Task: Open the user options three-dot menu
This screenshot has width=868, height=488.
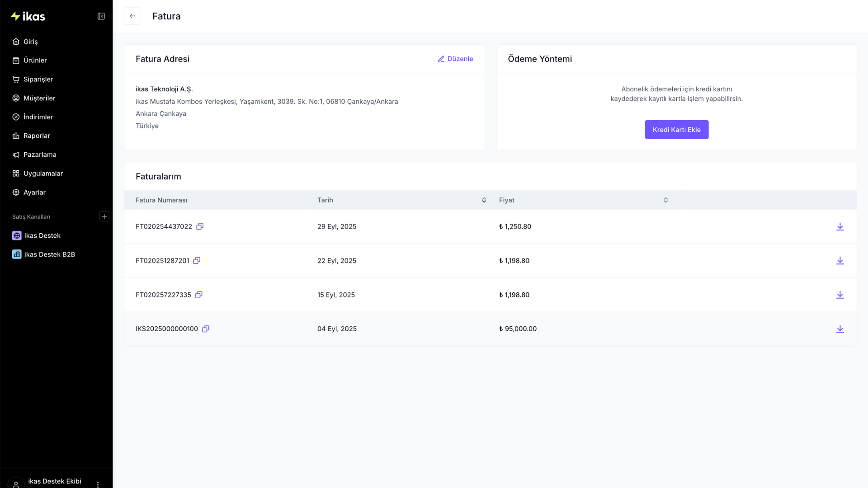Action: tap(98, 484)
